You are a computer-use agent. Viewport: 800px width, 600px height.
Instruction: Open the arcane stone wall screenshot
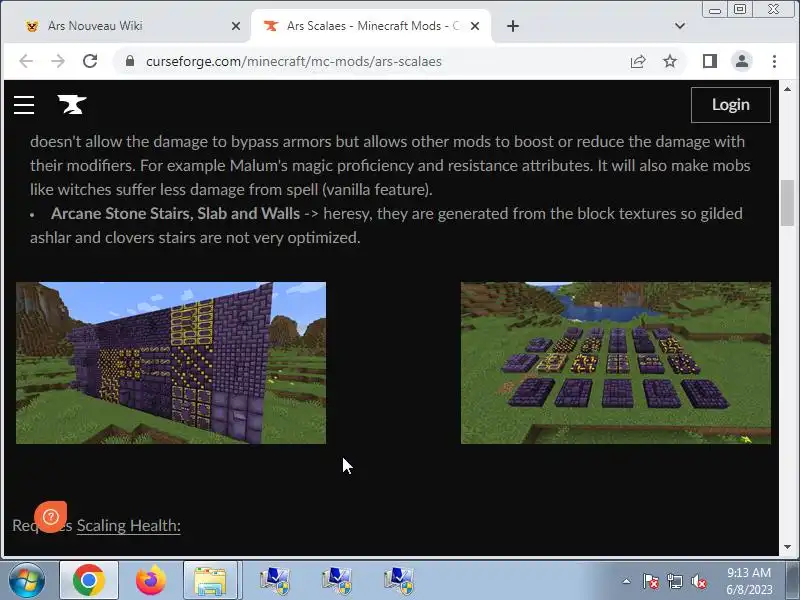point(171,363)
